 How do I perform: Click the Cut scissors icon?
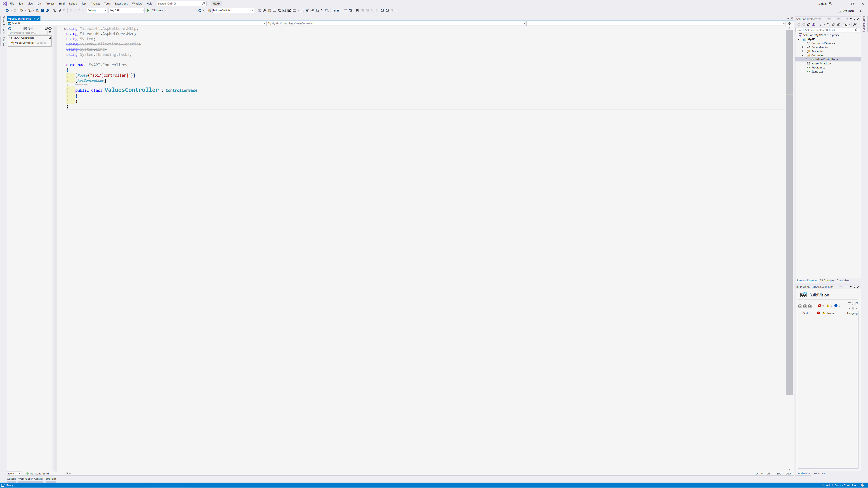(x=54, y=10)
